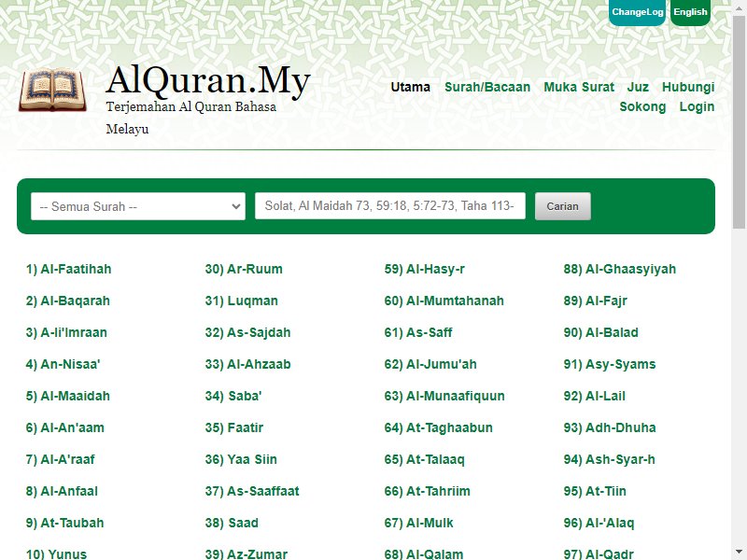This screenshot has width=747, height=560.
Task: Open surah 65) At-Talaaq
Action: 424,459
